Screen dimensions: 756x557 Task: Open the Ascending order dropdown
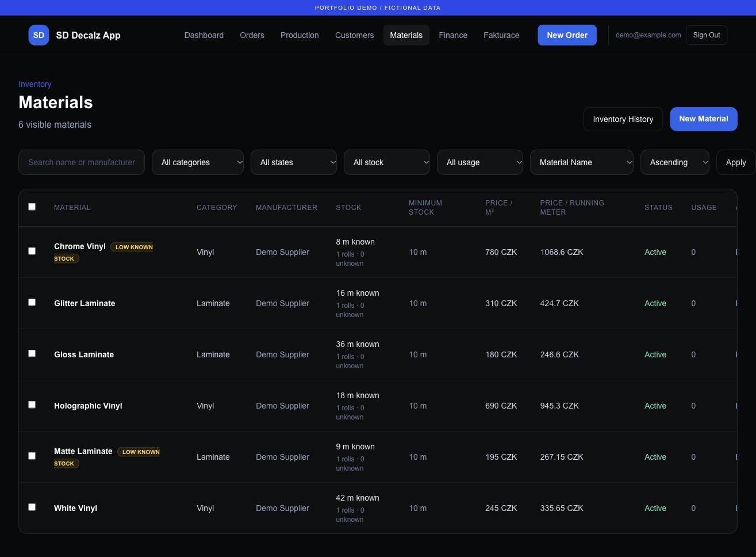tap(675, 162)
